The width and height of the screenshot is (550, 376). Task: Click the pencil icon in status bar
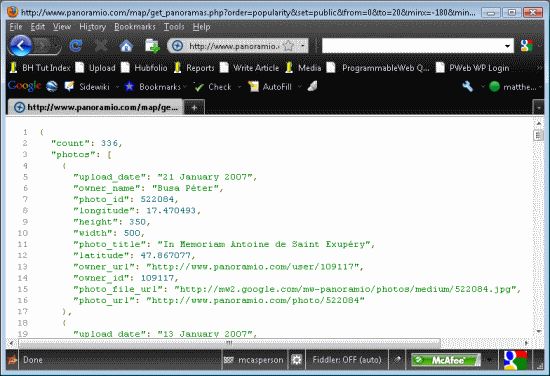[397, 360]
